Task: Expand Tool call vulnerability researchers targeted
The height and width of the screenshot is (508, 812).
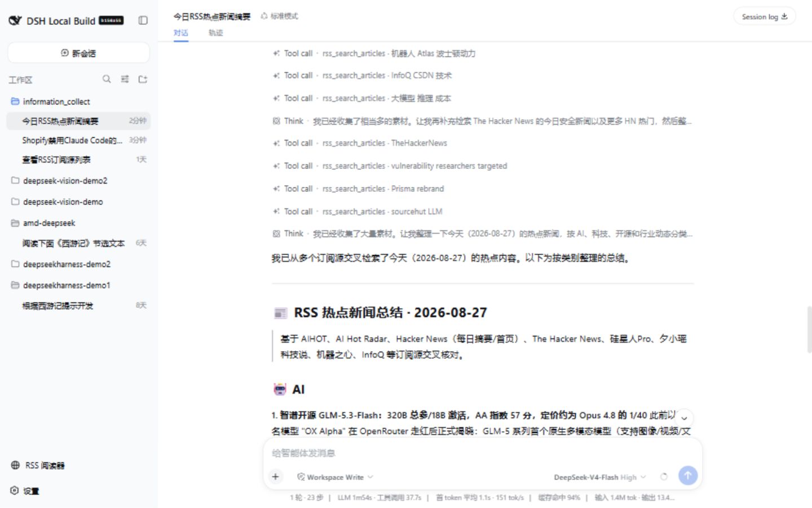Action: click(x=390, y=166)
